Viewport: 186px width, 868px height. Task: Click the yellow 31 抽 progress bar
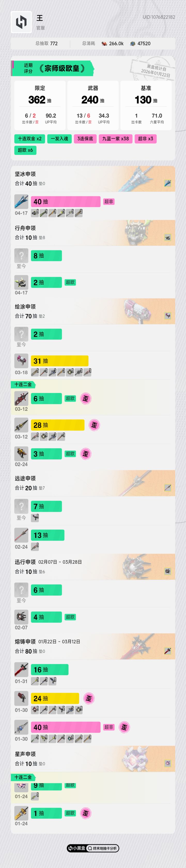(x=59, y=361)
